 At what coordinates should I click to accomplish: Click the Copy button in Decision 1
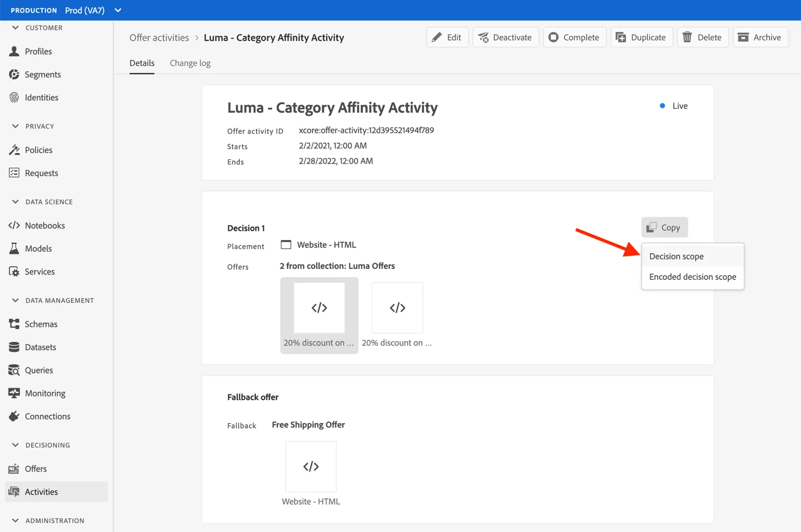[x=664, y=228]
